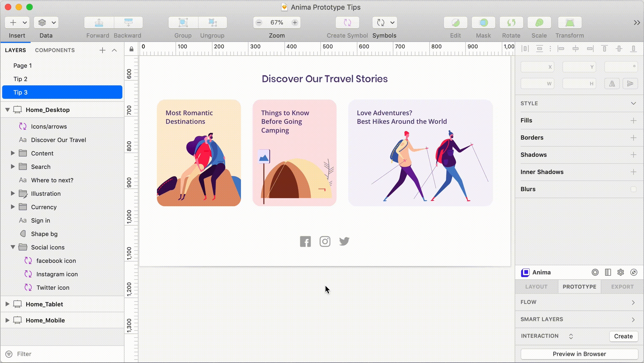Click Preview in Browser button
This screenshot has width=644, height=363.
[x=579, y=354]
